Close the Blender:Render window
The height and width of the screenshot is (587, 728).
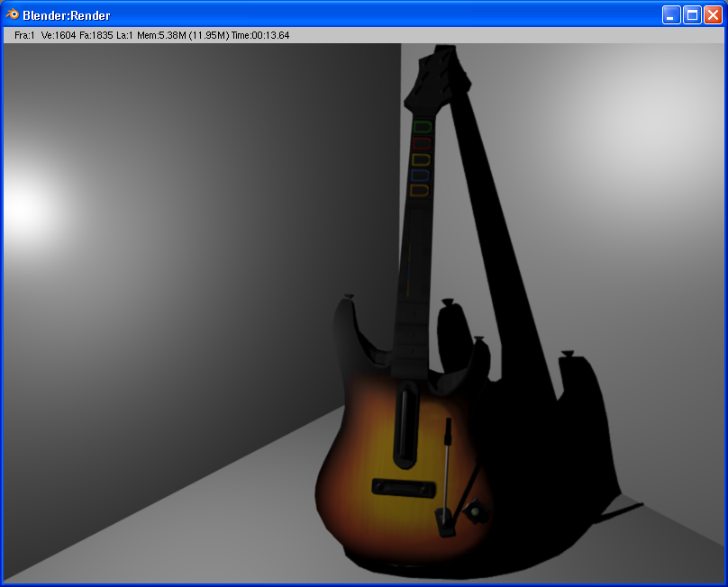pos(713,15)
